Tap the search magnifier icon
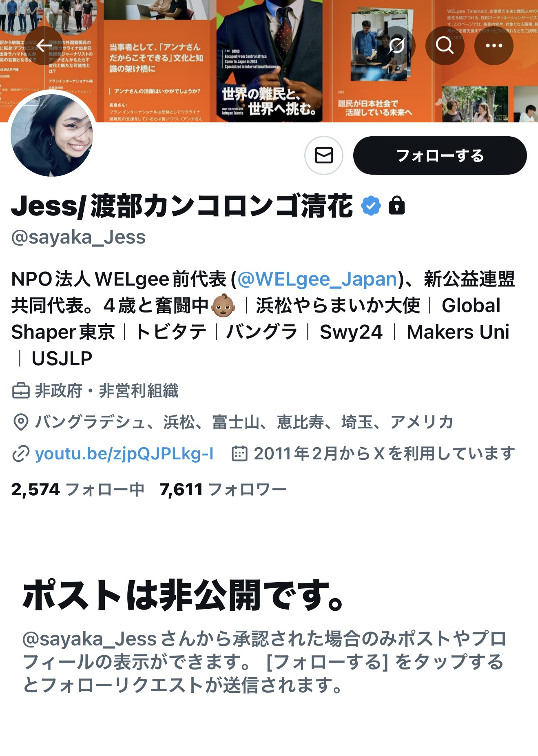The width and height of the screenshot is (538, 756). pos(445,46)
